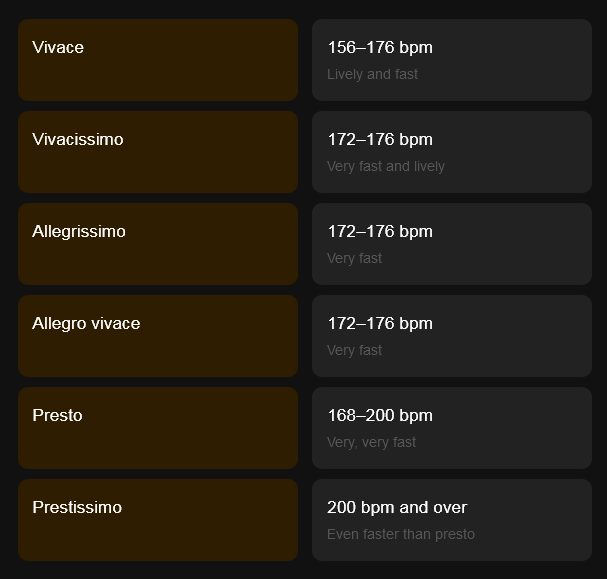This screenshot has width=607, height=579.
Task: Click the 'Very fast and lively' description
Action: [386, 166]
